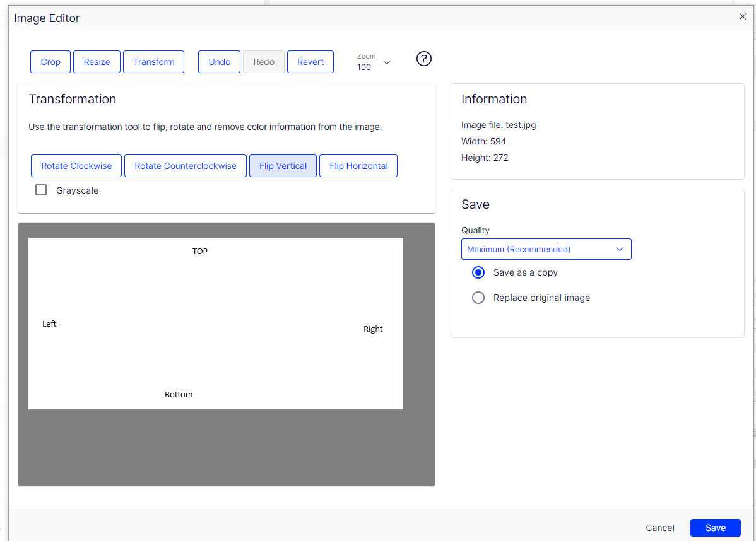
Task: Choose Replace original image option
Action: click(478, 298)
